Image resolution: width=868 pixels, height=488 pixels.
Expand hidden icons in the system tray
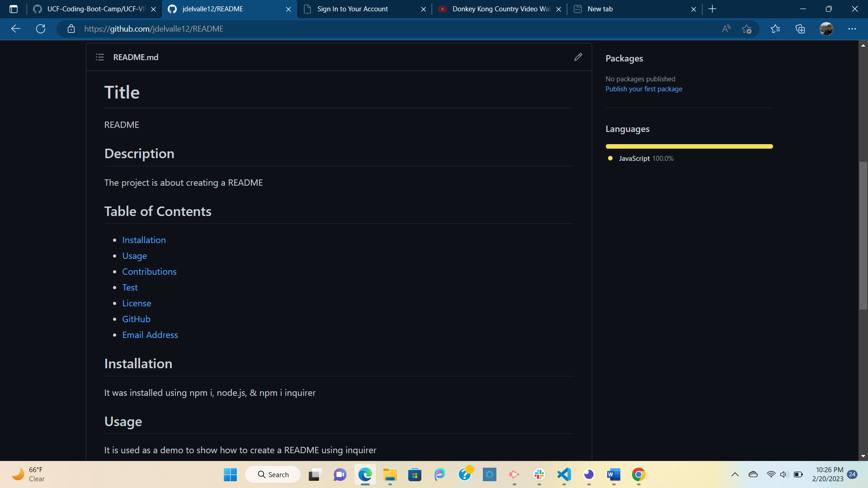point(735,474)
